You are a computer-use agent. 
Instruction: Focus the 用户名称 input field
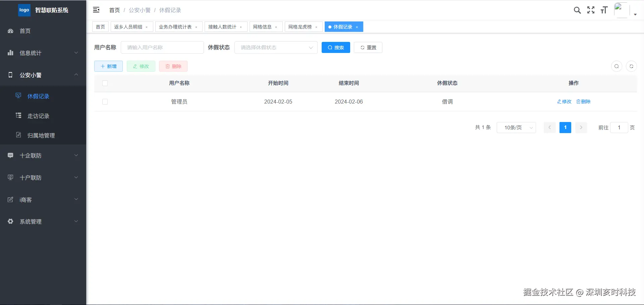(x=162, y=48)
